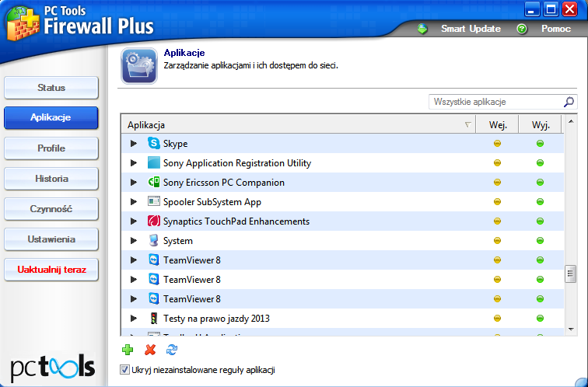
Task: Expand the System row
Action: click(x=134, y=241)
